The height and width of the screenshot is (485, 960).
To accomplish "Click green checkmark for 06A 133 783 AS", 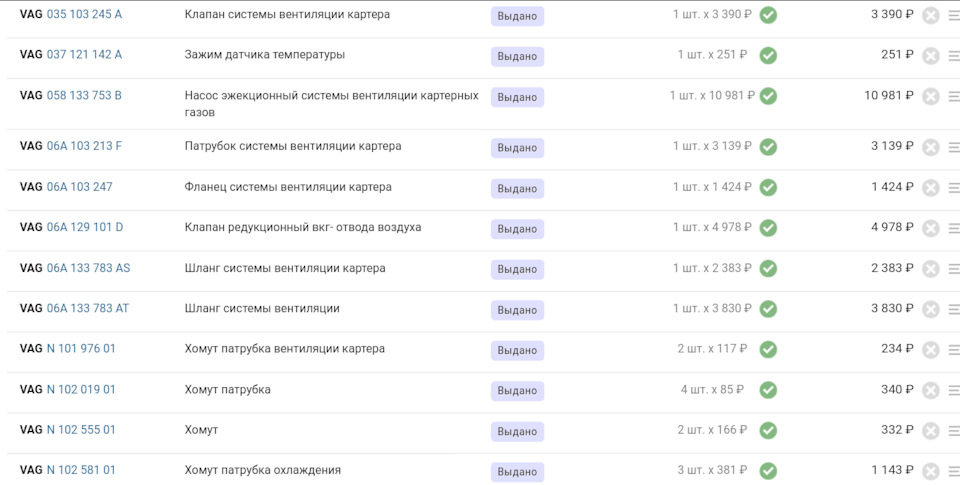I will [x=768, y=269].
